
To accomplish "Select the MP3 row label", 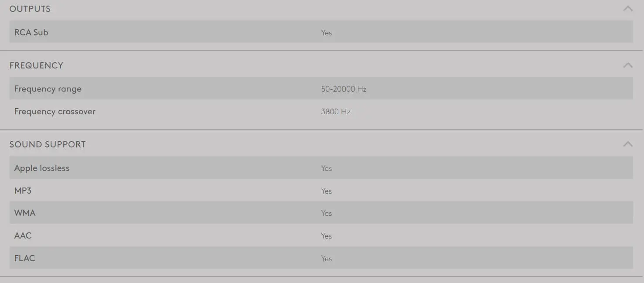I will click(23, 191).
